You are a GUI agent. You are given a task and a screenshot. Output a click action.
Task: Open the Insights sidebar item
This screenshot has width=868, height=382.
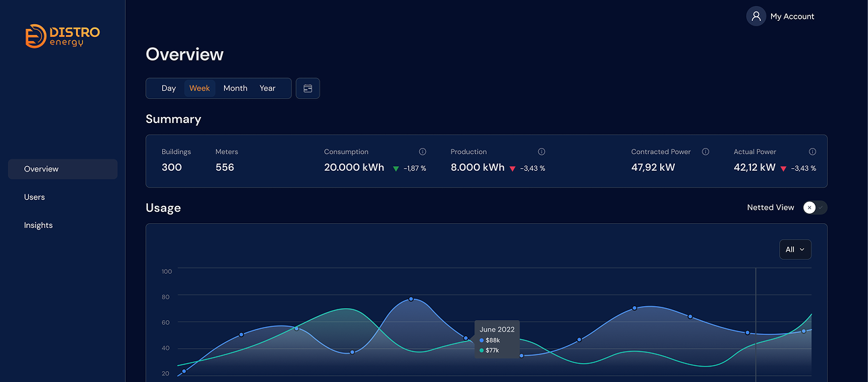[x=38, y=225]
